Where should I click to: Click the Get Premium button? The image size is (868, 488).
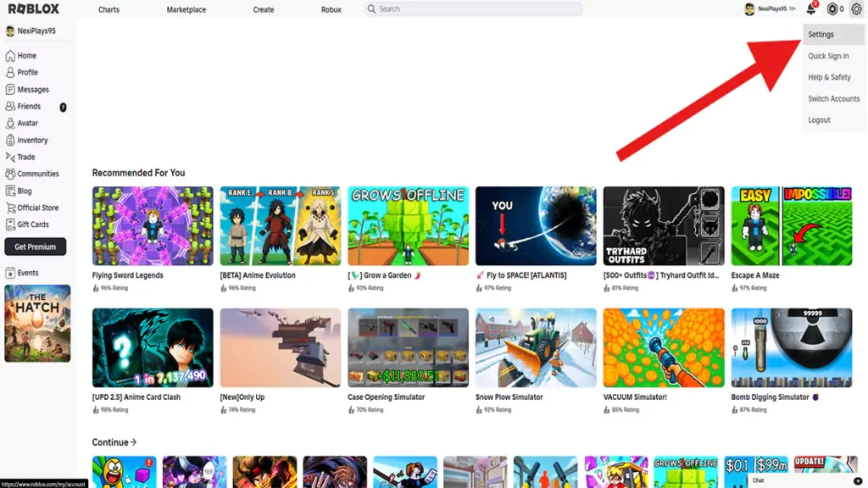click(x=36, y=247)
